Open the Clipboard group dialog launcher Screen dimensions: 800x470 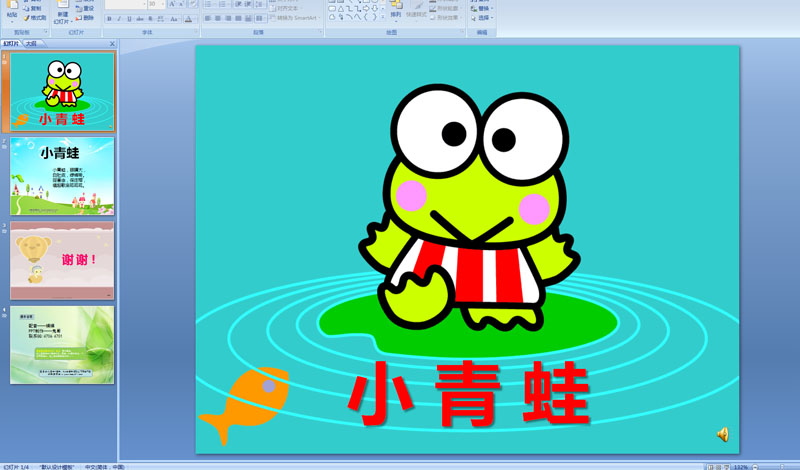(46, 32)
